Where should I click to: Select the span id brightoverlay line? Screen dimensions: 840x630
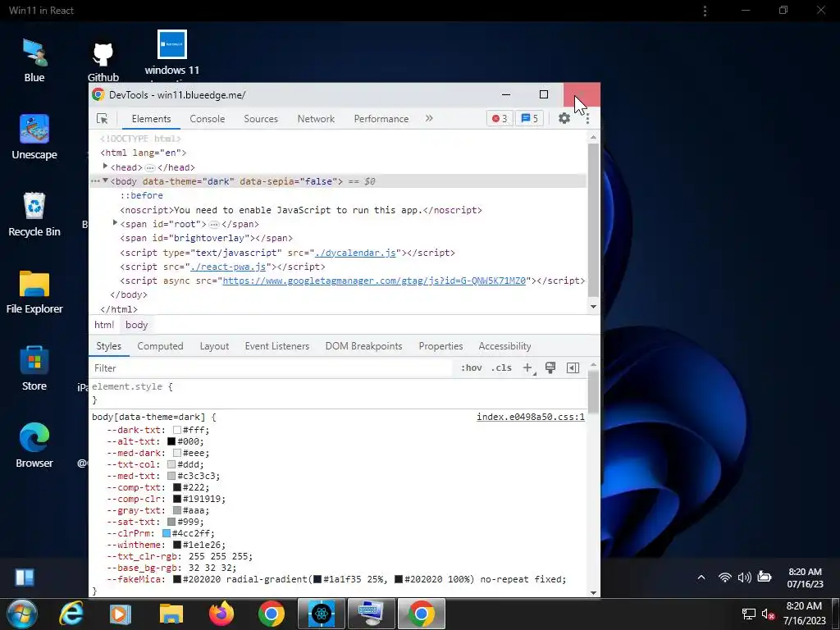(x=206, y=239)
